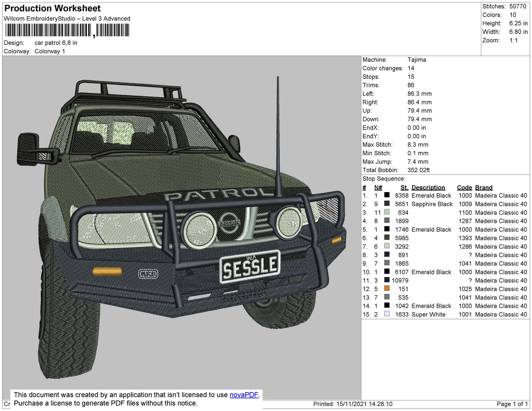Click the Zoom value 1:1
The image size is (532, 411).
click(514, 40)
